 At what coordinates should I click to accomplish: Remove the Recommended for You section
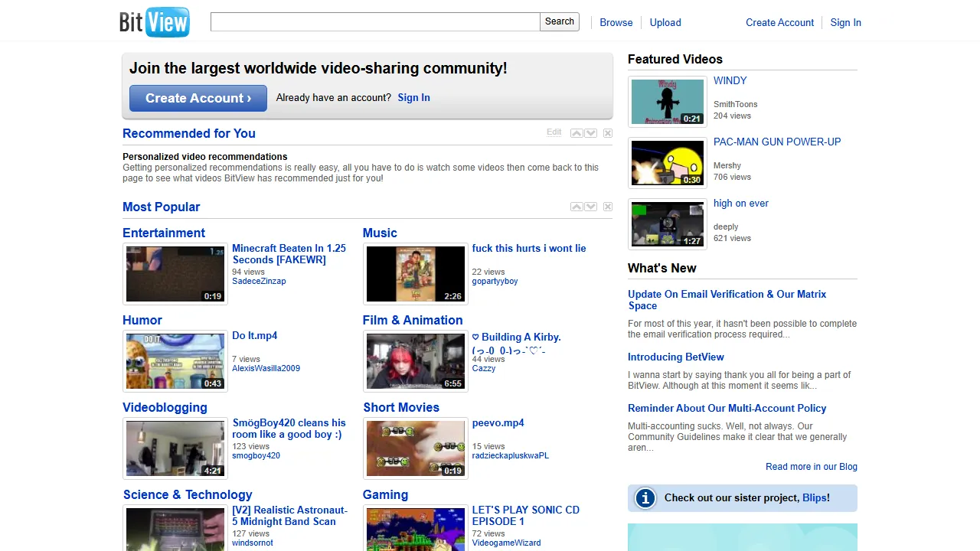coord(607,133)
